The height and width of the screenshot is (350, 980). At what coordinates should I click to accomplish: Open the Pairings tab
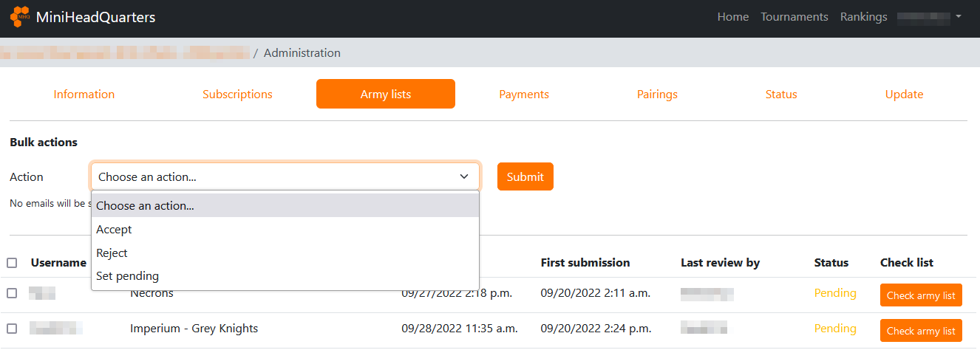657,95
